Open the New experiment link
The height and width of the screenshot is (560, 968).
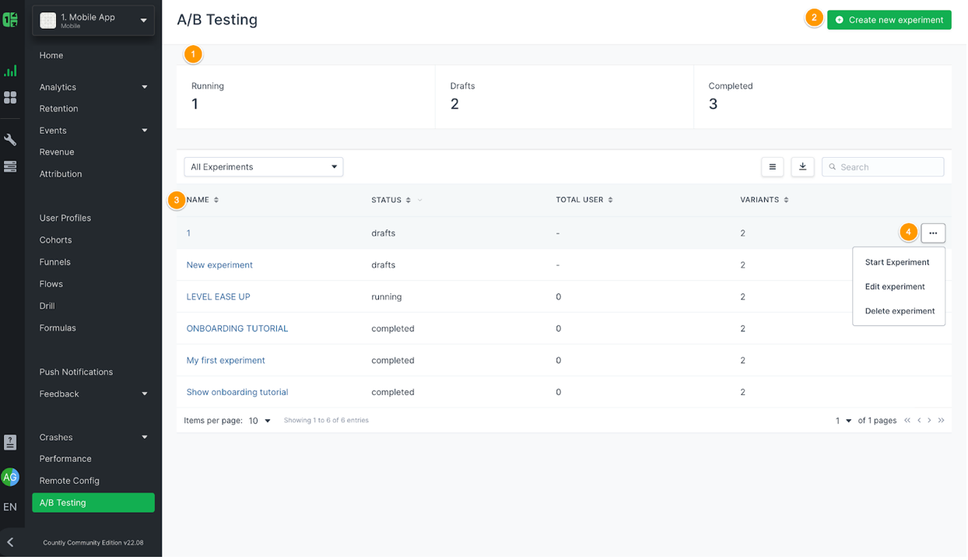coord(219,265)
